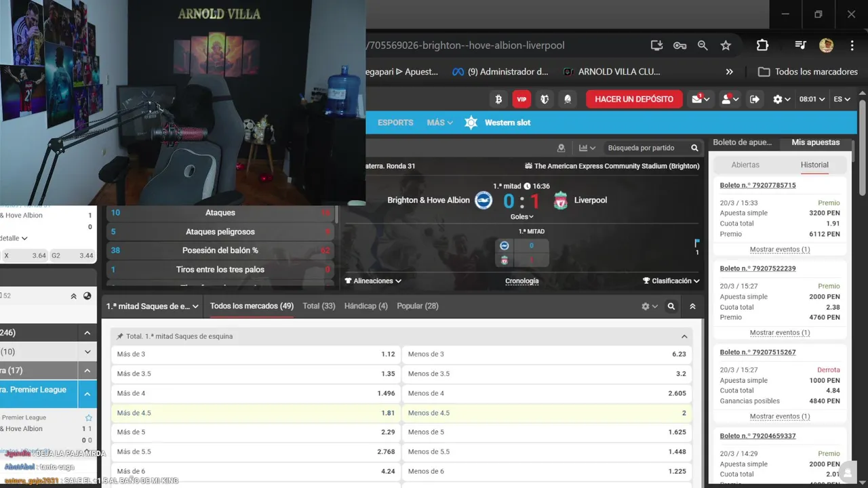The image size is (868, 488).
Task: Open the red VIP badge
Action: pyautogui.click(x=521, y=99)
